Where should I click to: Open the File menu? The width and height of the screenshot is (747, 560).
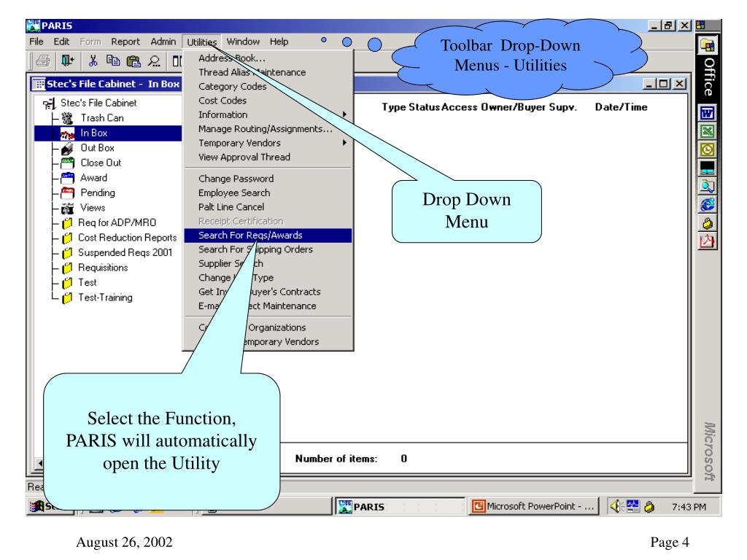[x=36, y=42]
